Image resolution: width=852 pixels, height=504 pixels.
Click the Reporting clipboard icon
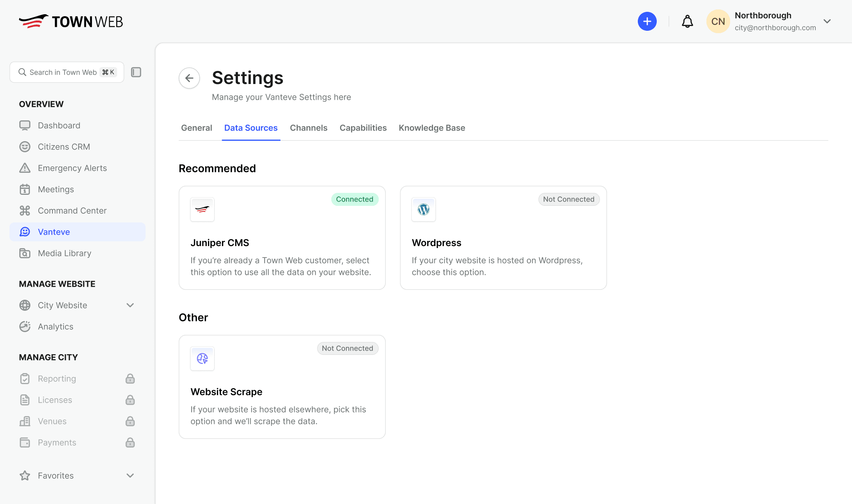click(x=25, y=379)
